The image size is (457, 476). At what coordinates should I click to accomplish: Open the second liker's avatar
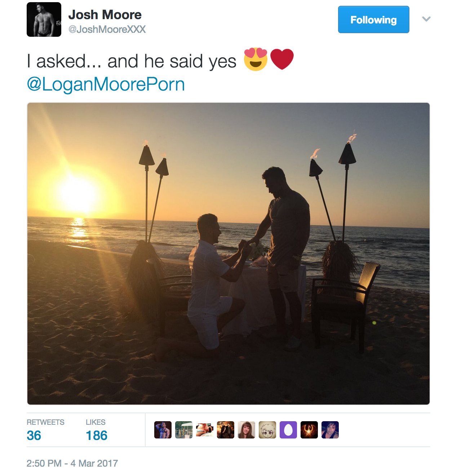coord(184,430)
